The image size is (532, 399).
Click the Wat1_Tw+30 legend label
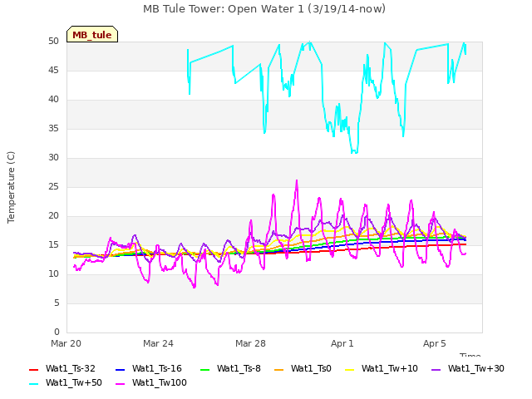click(x=476, y=368)
